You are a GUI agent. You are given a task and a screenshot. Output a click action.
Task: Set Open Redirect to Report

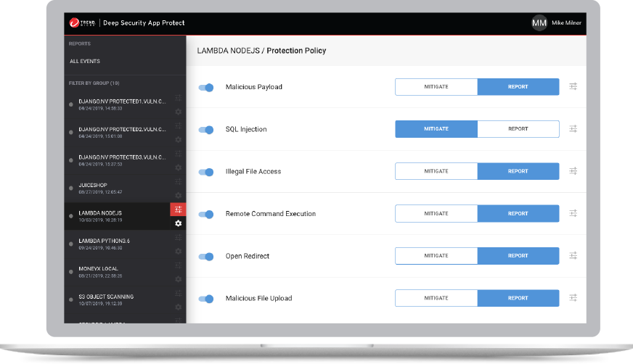[518, 256]
